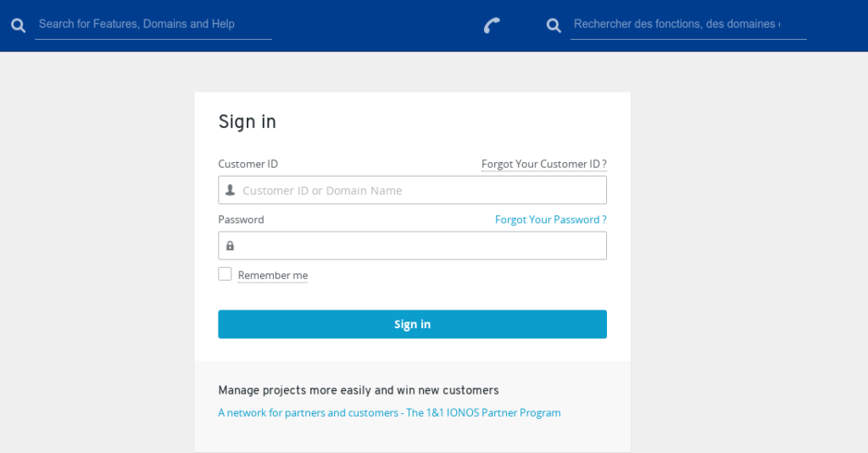Open the Forgot Your Password? link
The width and height of the screenshot is (868, 453).
pyautogui.click(x=550, y=220)
